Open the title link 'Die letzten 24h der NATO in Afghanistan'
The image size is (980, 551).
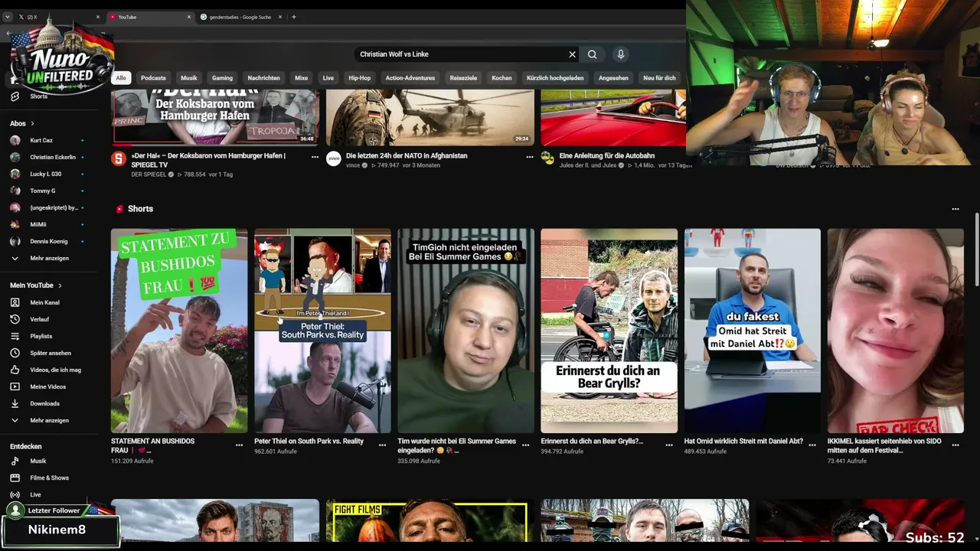[x=407, y=155]
